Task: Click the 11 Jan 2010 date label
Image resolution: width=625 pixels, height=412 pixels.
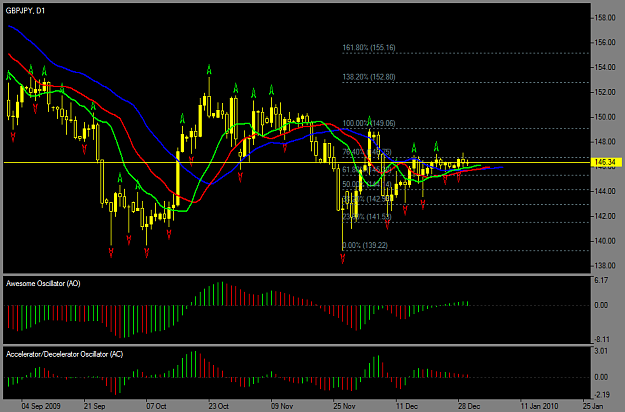Action: (x=537, y=406)
